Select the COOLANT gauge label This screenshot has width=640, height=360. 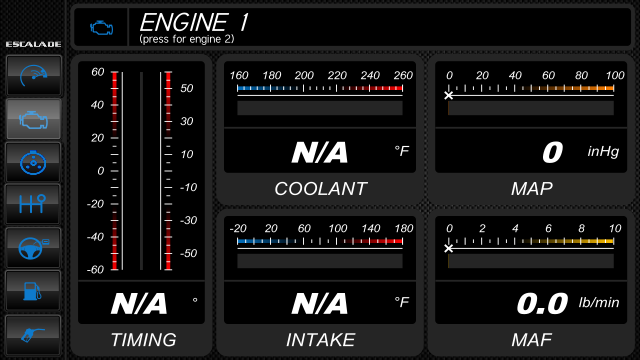(x=320, y=189)
